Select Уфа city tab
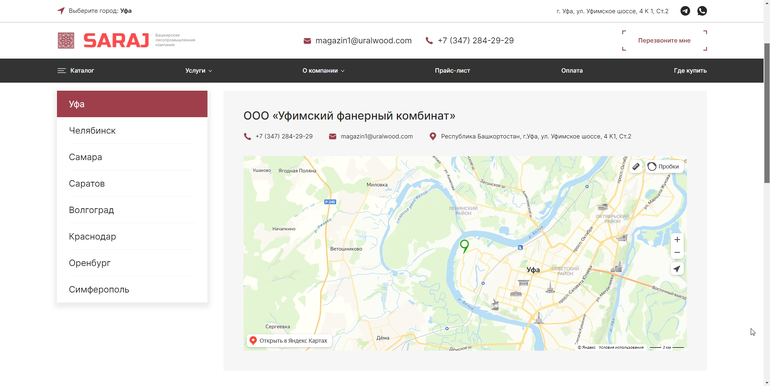This screenshot has width=770, height=386. (x=132, y=104)
